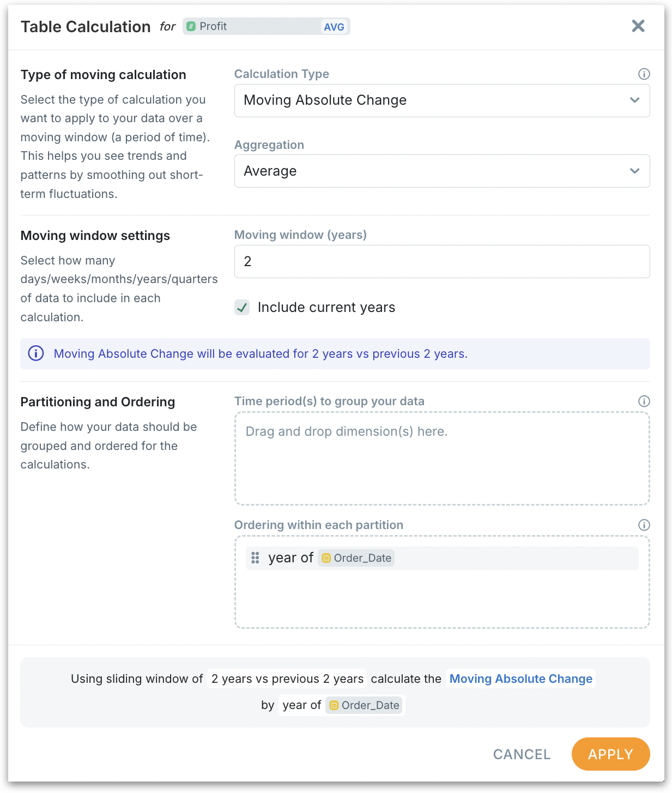Click the info icon beside Calculation Type
The height and width of the screenshot is (793, 672).
(x=644, y=74)
